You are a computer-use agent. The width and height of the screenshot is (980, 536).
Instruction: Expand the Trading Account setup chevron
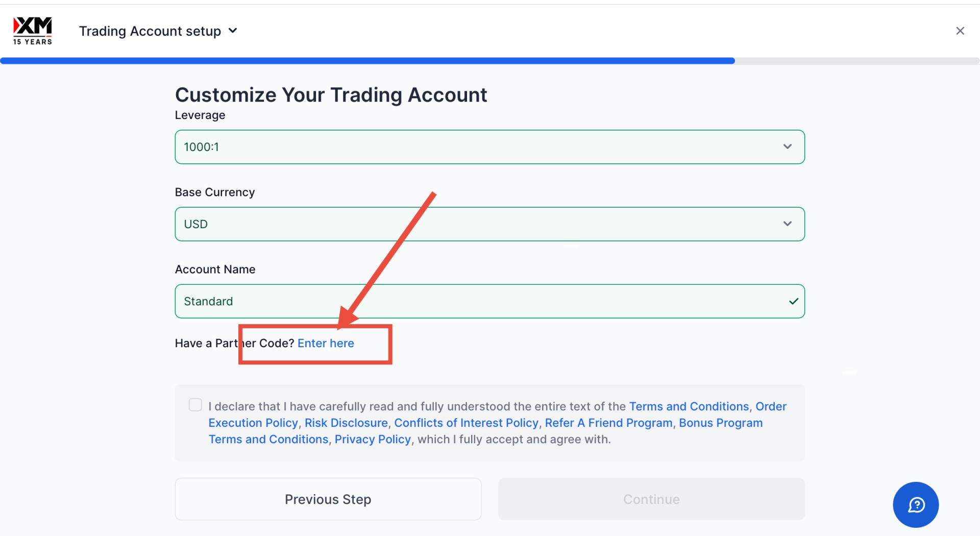233,31
